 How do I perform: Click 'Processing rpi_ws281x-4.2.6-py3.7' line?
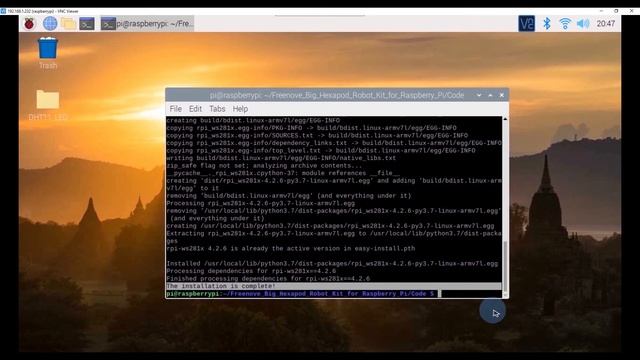[x=260, y=203]
